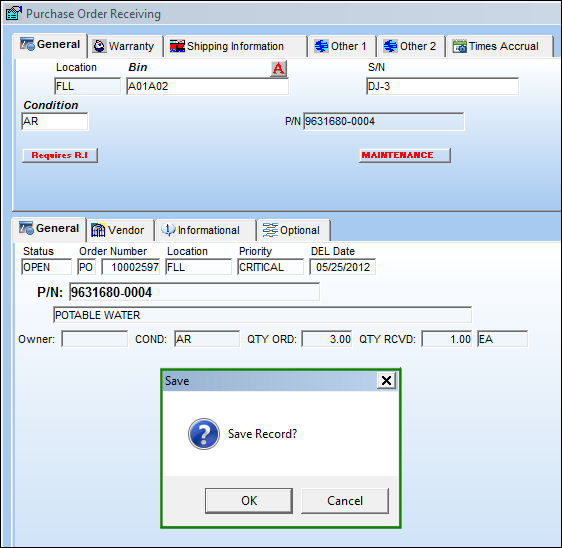Select the Optional tab

pyautogui.click(x=291, y=230)
